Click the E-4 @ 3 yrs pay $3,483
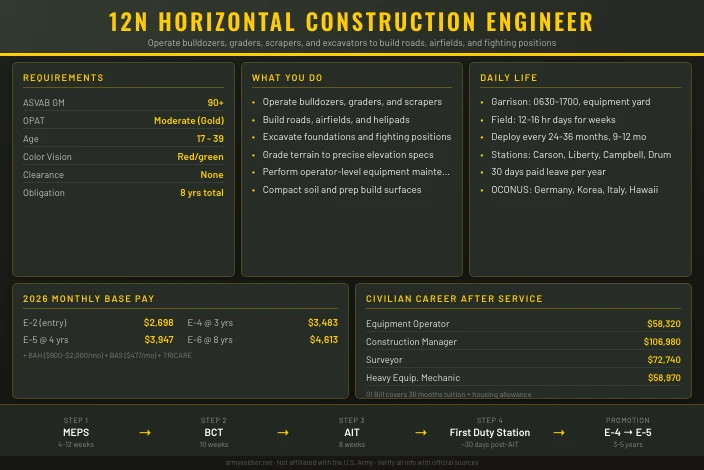704x470 pixels. (x=323, y=323)
